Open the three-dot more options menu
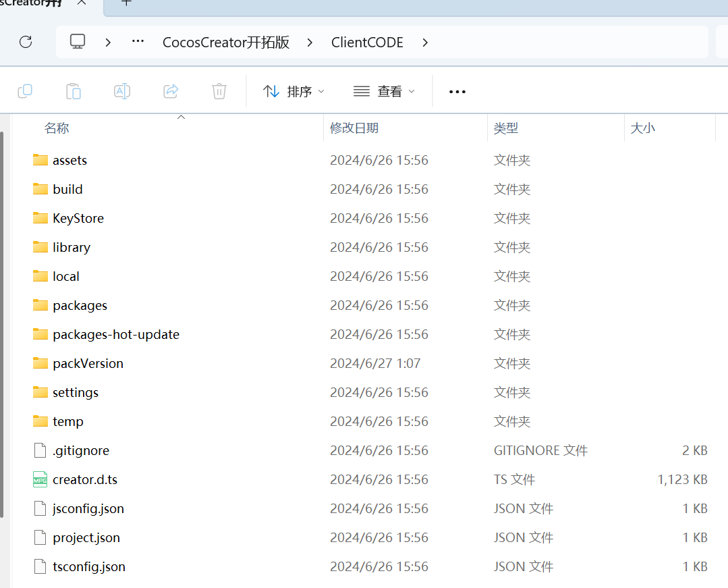 tap(457, 92)
